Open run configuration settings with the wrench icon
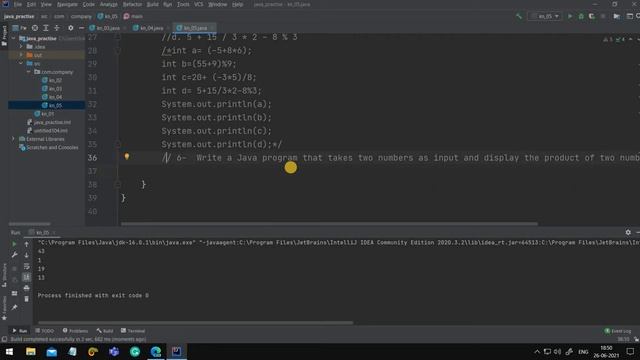Image resolution: width=640 pixels, height=360 pixels. [x=14, y=255]
